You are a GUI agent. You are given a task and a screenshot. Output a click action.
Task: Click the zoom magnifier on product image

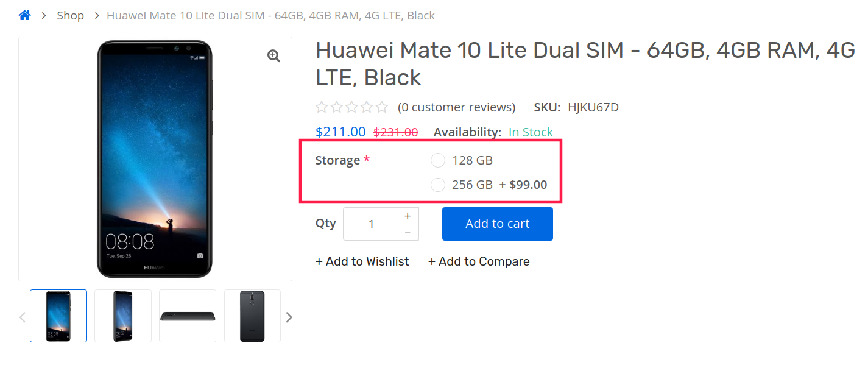[x=274, y=56]
